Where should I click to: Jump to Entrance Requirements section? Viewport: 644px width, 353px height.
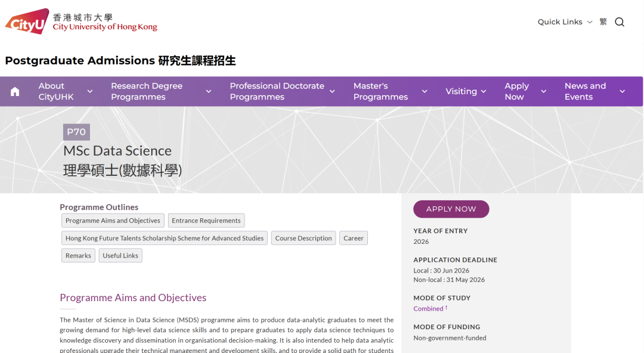coord(206,221)
